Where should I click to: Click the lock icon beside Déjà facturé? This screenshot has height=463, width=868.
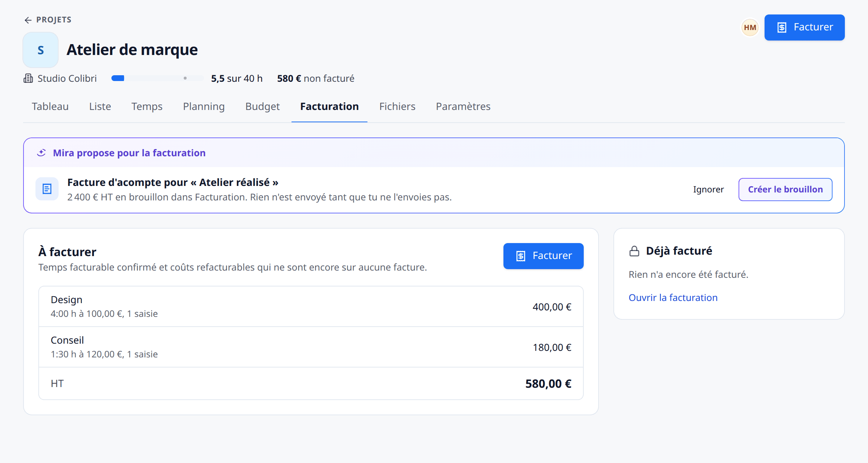[x=634, y=251]
